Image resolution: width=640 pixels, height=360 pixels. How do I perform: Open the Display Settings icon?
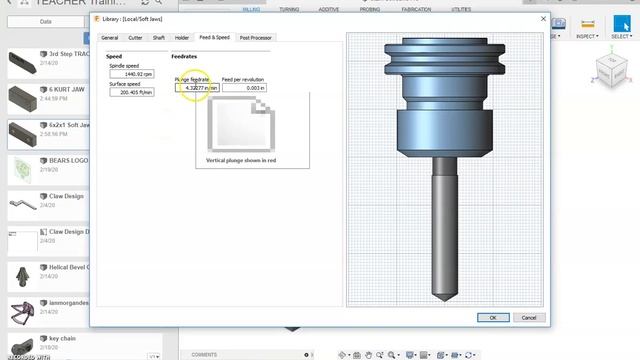410,355
